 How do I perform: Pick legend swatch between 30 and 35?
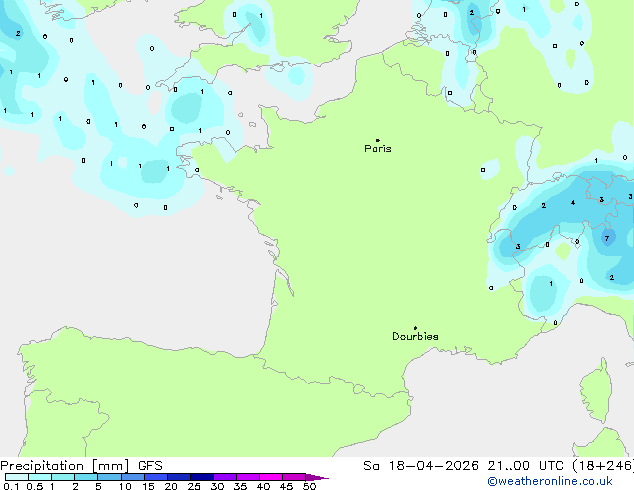coord(225,477)
